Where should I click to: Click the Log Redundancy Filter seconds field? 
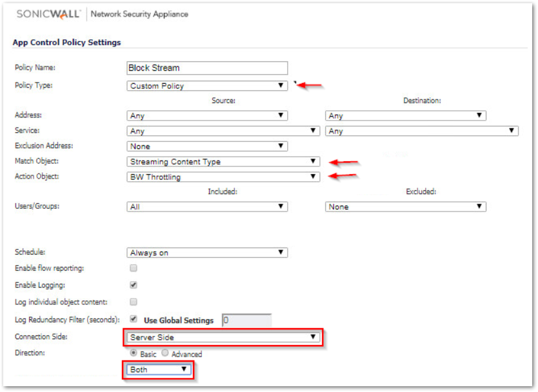(246, 320)
